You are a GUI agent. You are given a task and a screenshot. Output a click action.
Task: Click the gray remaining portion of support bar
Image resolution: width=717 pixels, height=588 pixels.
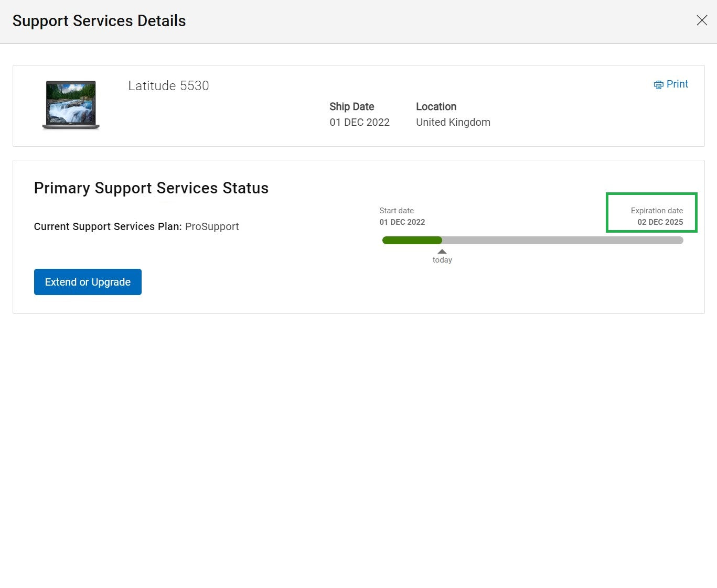point(561,240)
